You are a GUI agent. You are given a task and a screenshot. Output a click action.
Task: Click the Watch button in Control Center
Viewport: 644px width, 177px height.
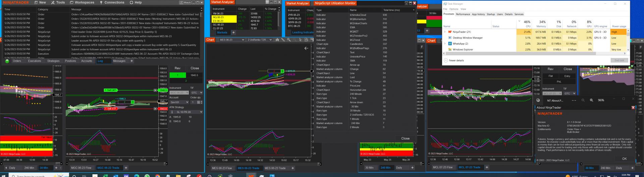click(x=185, y=2)
